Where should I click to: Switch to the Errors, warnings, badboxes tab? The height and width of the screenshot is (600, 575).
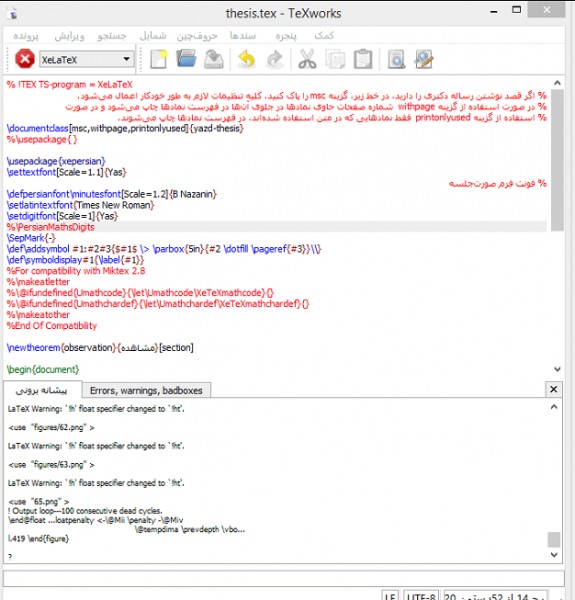pos(146,390)
